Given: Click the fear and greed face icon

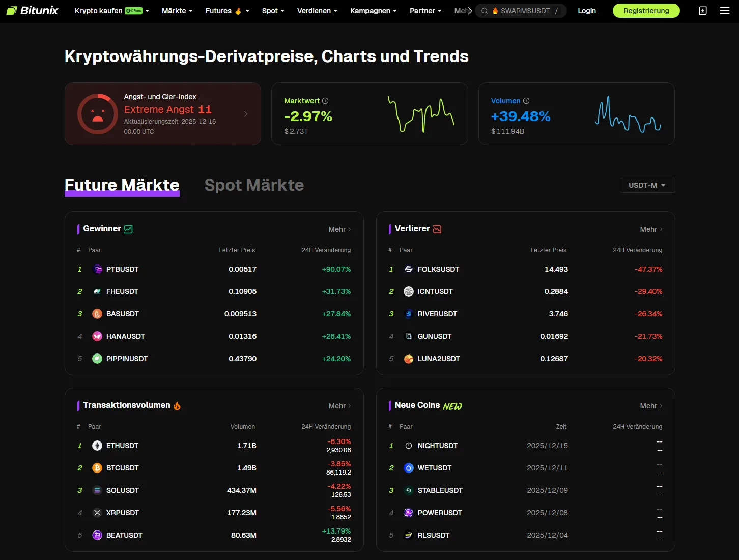Looking at the screenshot, I should tap(98, 114).
